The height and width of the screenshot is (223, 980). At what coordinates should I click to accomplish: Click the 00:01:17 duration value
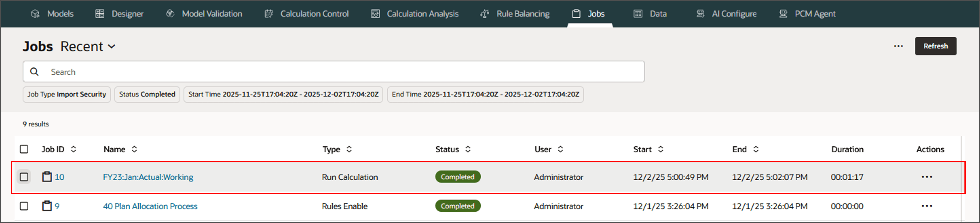pyautogui.click(x=847, y=177)
